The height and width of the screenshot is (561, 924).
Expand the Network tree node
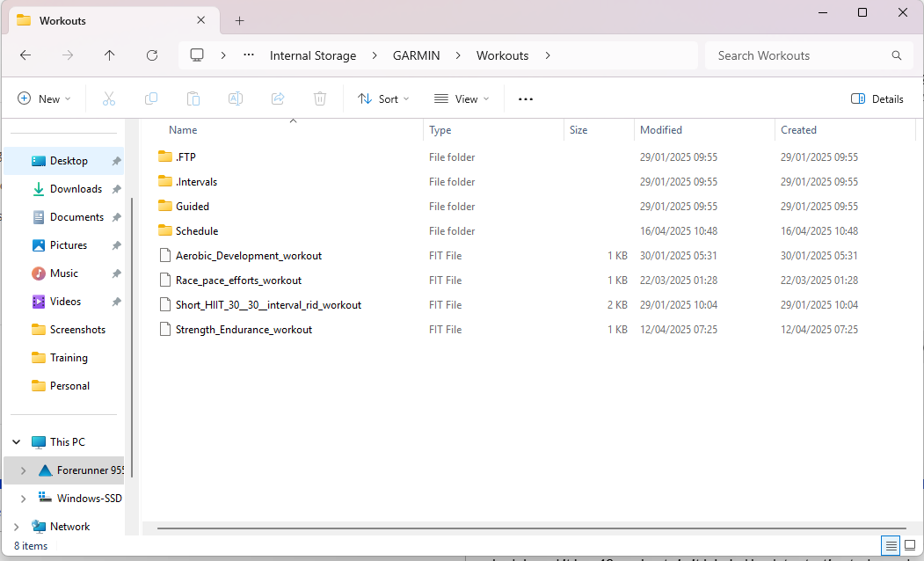[17, 527]
